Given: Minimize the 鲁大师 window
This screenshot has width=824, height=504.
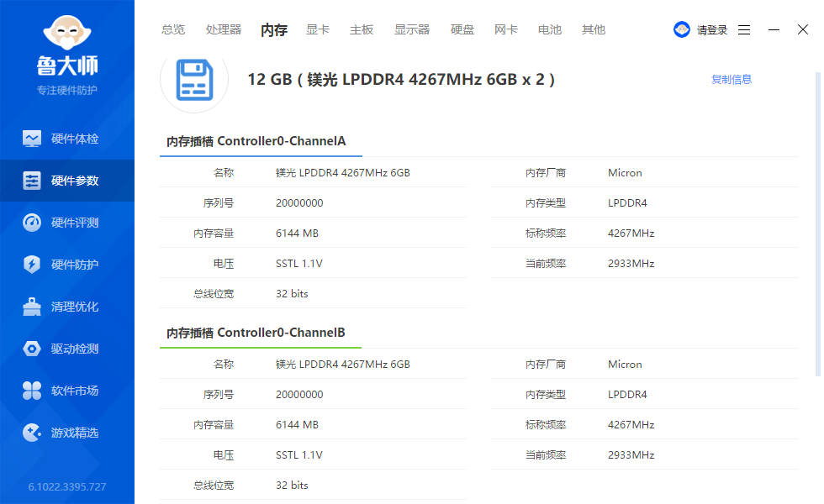Looking at the screenshot, I should pyautogui.click(x=774, y=30).
